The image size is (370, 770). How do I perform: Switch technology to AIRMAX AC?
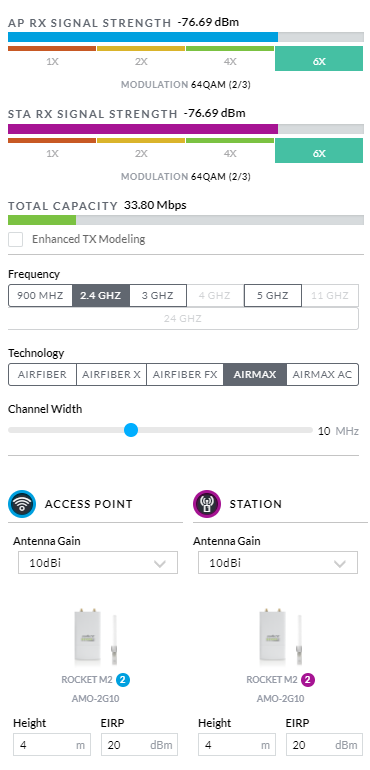(x=322, y=375)
